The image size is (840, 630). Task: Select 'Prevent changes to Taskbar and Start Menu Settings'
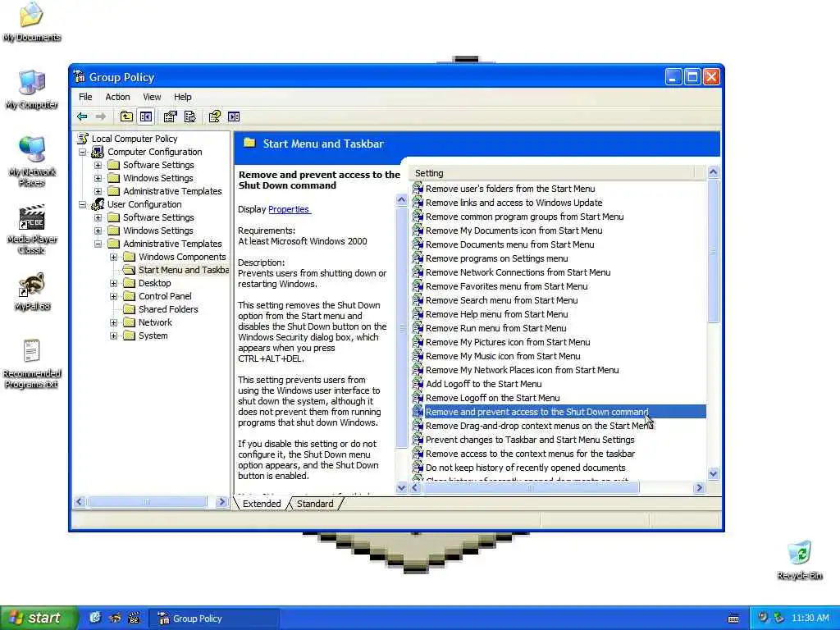coord(530,440)
